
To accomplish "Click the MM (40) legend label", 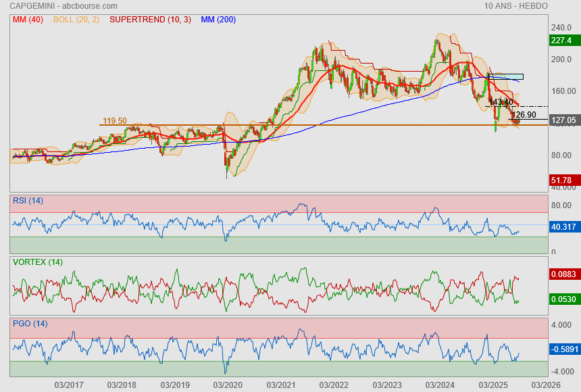I will (28, 20).
